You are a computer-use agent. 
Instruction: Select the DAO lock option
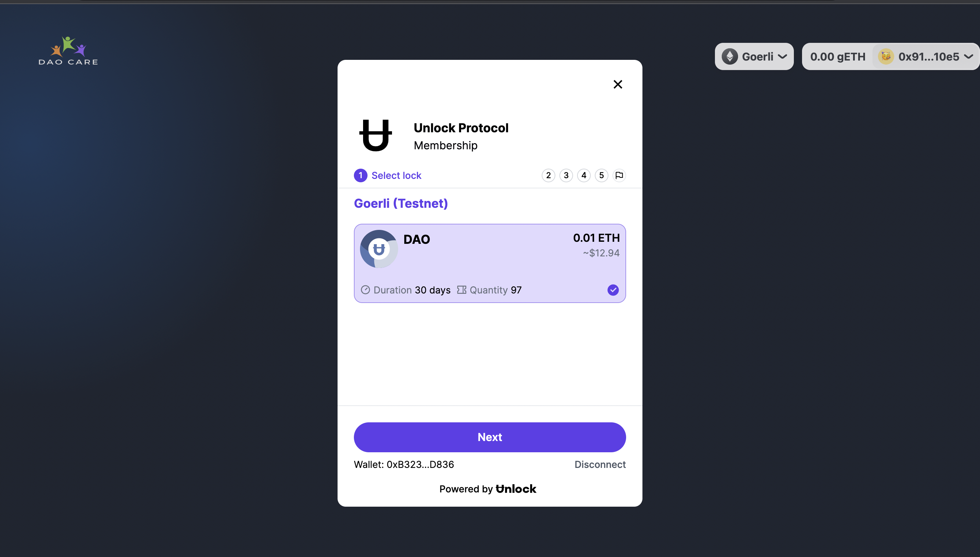pyautogui.click(x=489, y=263)
